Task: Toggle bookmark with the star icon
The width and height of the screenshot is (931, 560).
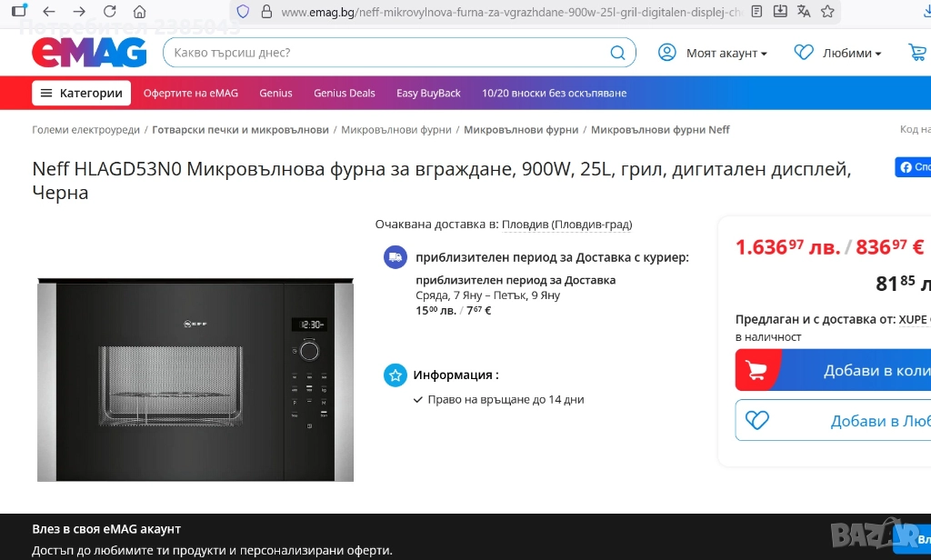Action: pos(827,12)
